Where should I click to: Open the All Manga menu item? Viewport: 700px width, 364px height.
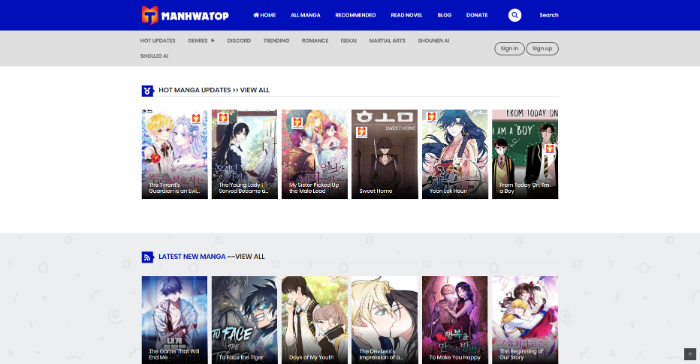pyautogui.click(x=305, y=15)
